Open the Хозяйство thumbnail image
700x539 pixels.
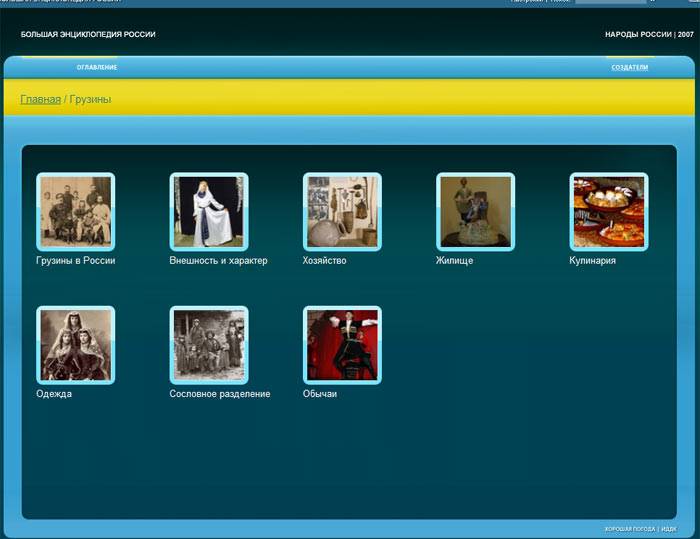pos(342,212)
